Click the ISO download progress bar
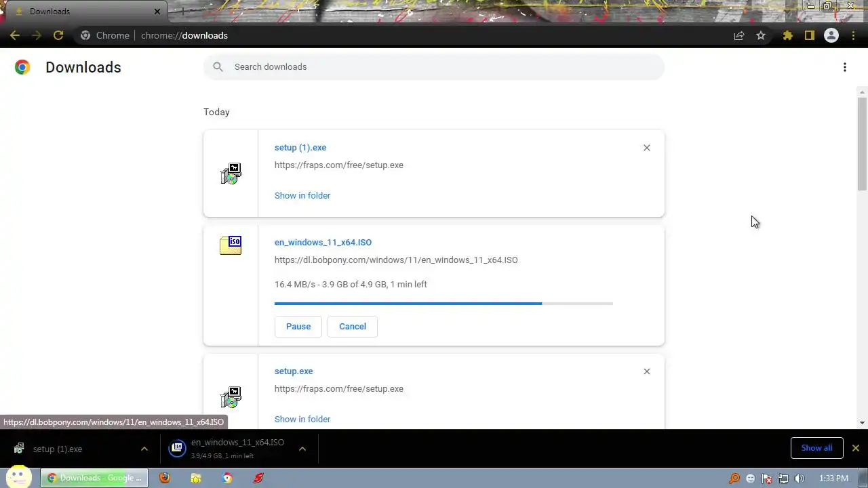This screenshot has height=488, width=868. pyautogui.click(x=443, y=304)
